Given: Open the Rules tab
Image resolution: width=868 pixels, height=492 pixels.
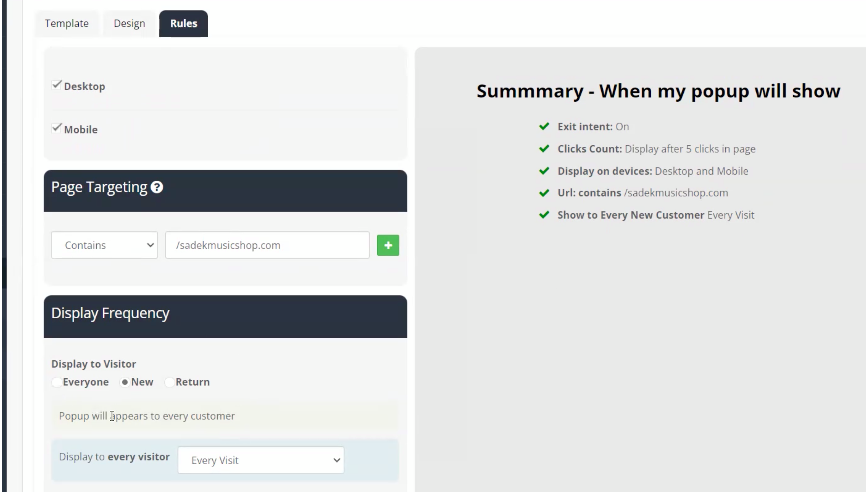Looking at the screenshot, I should pos(184,23).
